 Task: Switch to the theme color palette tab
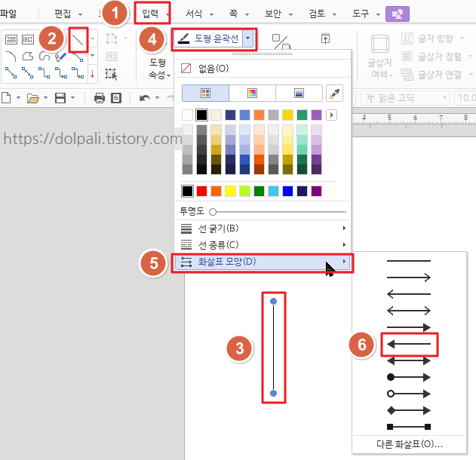tap(205, 94)
